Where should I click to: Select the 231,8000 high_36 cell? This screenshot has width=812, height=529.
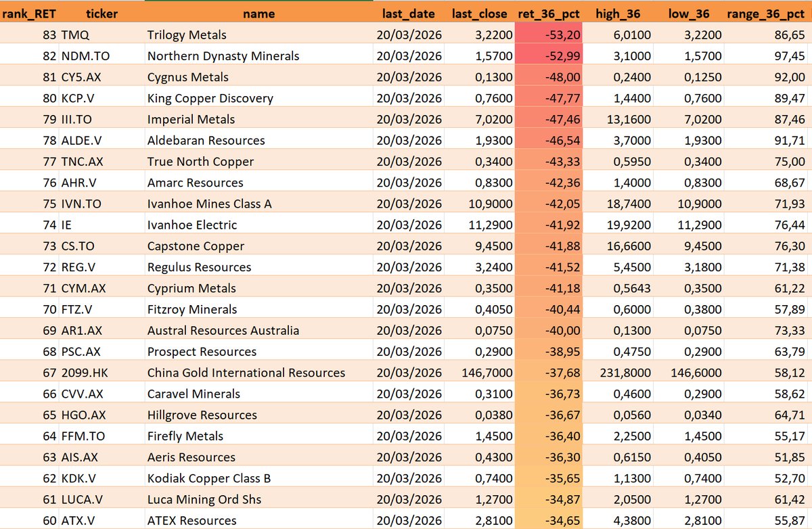[x=619, y=373]
